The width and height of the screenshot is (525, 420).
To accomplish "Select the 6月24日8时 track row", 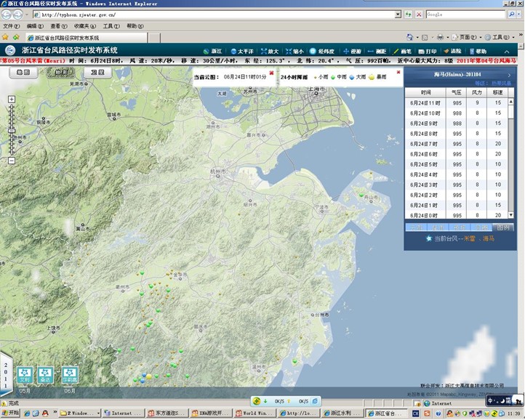I will click(457, 134).
